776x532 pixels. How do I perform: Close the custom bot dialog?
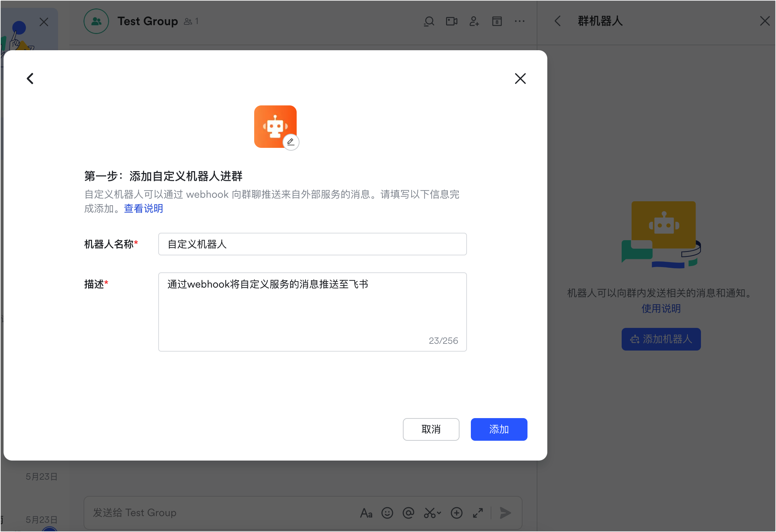[x=520, y=79]
